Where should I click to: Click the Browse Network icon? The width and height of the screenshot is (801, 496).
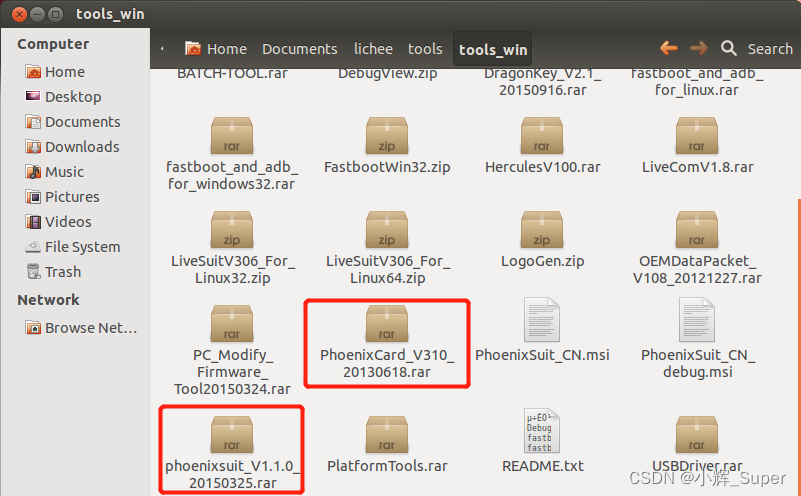[x=33, y=327]
